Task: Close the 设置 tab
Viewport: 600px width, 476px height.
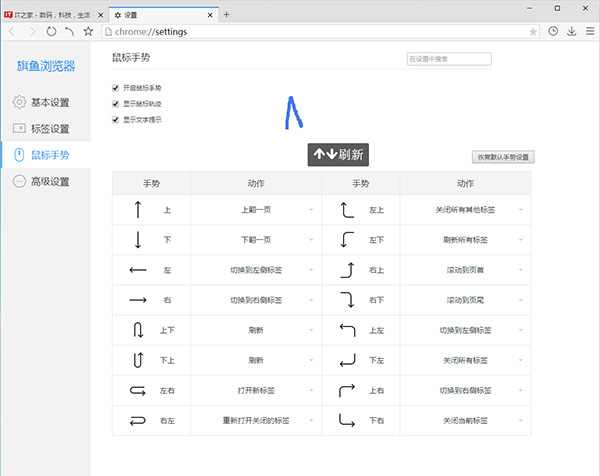Action: pyautogui.click(x=210, y=15)
